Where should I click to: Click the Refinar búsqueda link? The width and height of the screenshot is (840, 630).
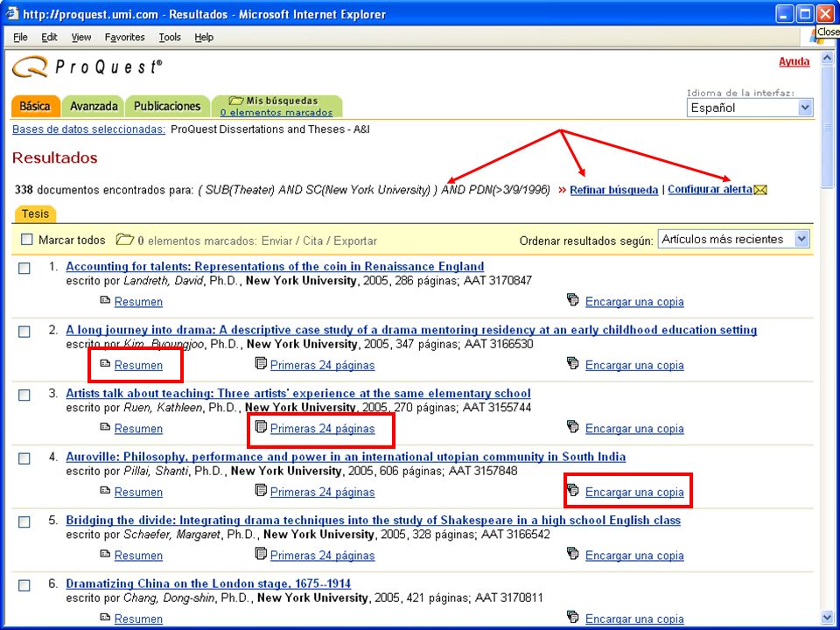point(614,190)
